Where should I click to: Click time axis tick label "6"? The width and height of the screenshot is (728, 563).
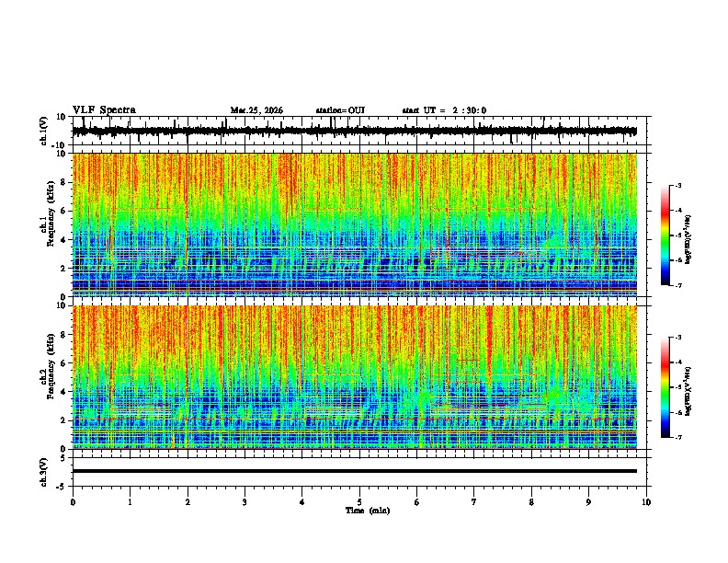[417, 502]
